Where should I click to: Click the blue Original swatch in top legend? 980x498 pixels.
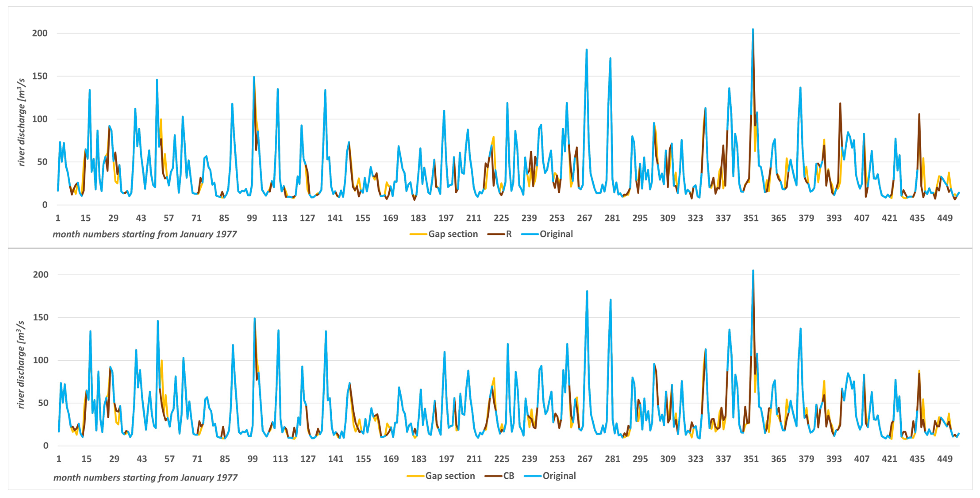[x=530, y=234]
